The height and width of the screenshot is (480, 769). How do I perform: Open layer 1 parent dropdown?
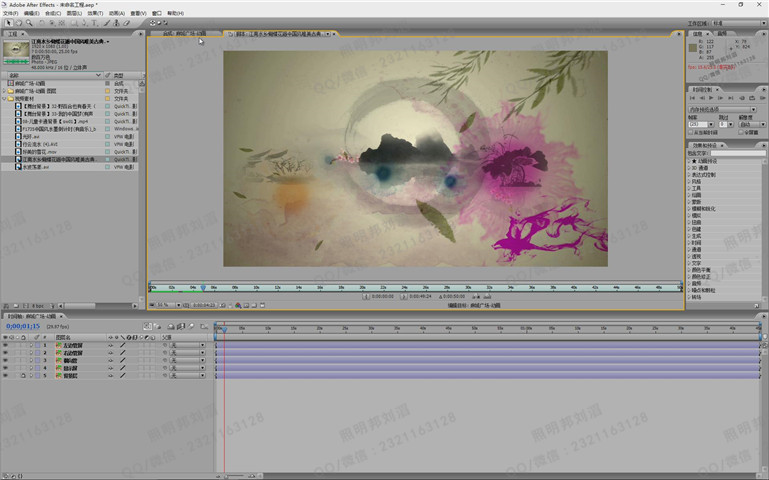[187, 345]
